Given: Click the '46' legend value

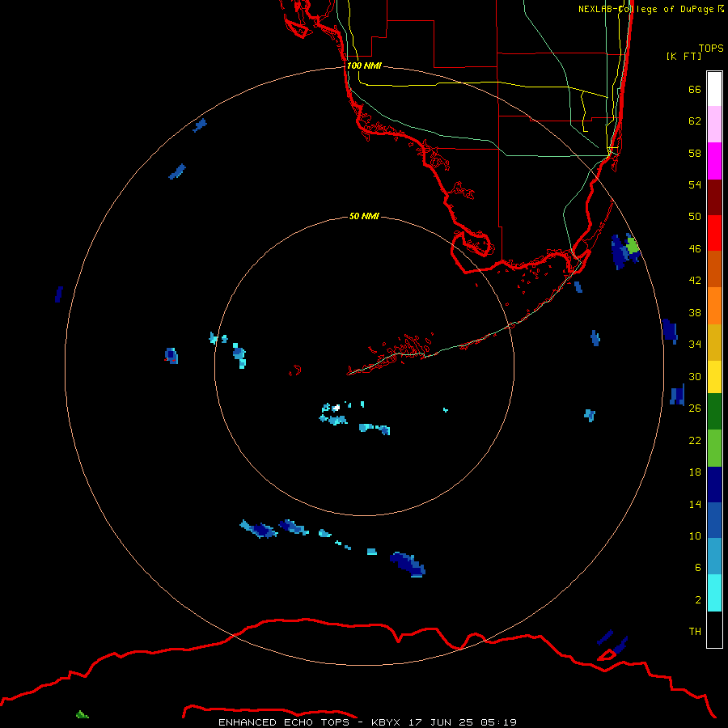Looking at the screenshot, I should coord(695,249).
